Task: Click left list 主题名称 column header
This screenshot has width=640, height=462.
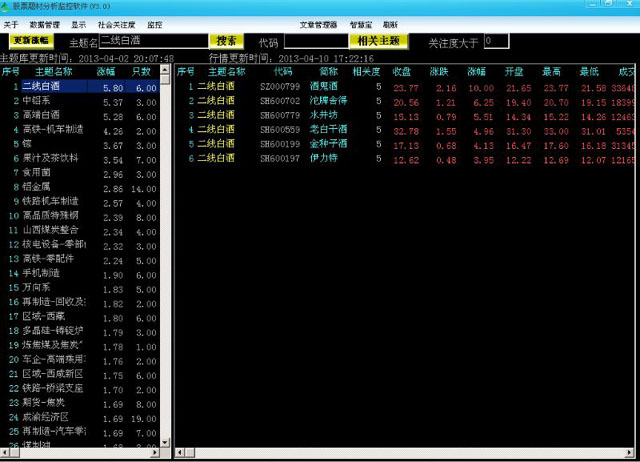Action: 53,71
